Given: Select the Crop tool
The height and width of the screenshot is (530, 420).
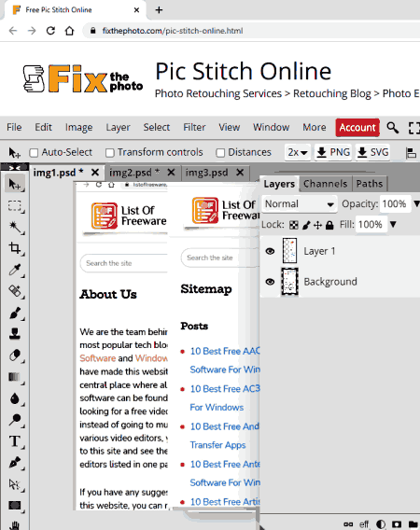Looking at the screenshot, I should coord(15,248).
